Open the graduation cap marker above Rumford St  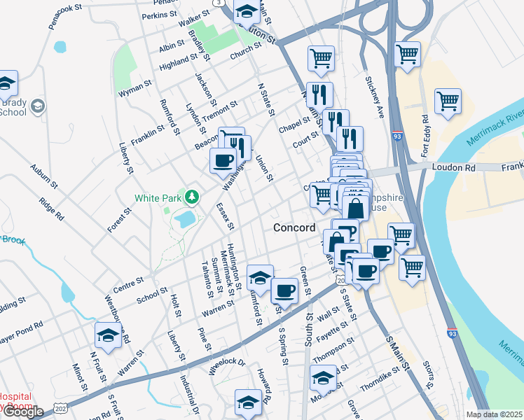point(260,279)
